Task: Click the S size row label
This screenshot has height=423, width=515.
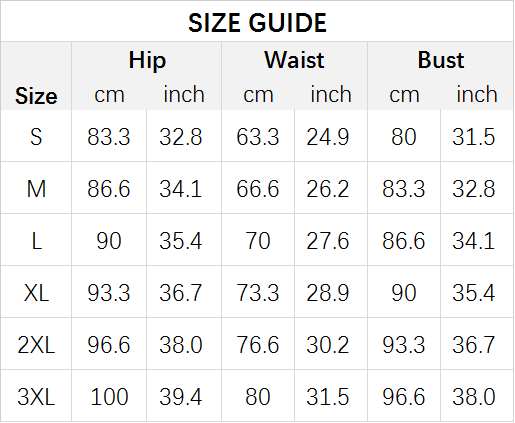Action: [x=36, y=137]
